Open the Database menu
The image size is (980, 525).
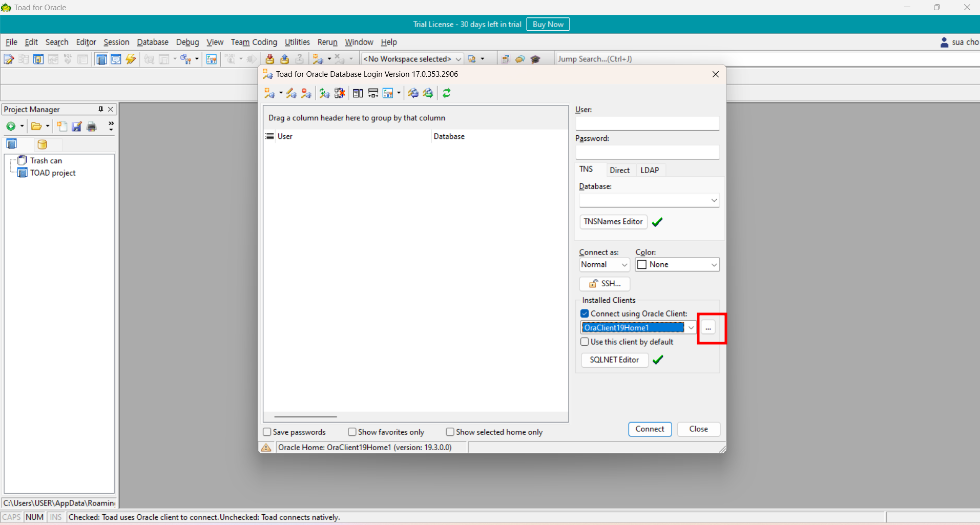click(153, 42)
